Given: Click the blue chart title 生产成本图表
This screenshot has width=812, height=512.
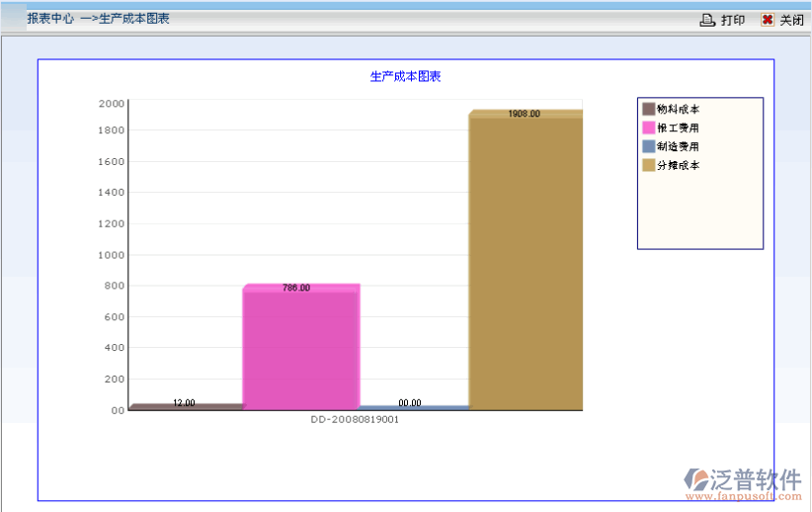Looking at the screenshot, I should pos(405,76).
